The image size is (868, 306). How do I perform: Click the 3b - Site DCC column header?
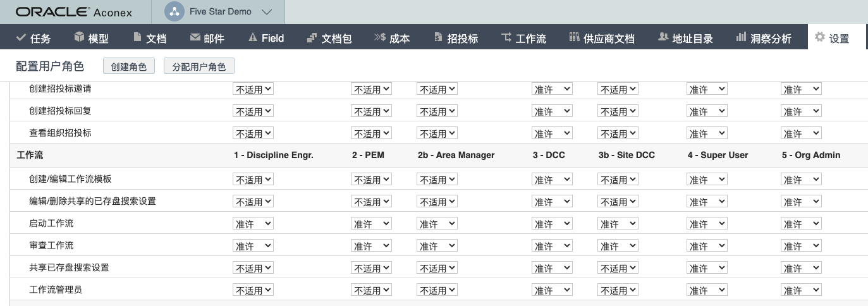coord(627,155)
